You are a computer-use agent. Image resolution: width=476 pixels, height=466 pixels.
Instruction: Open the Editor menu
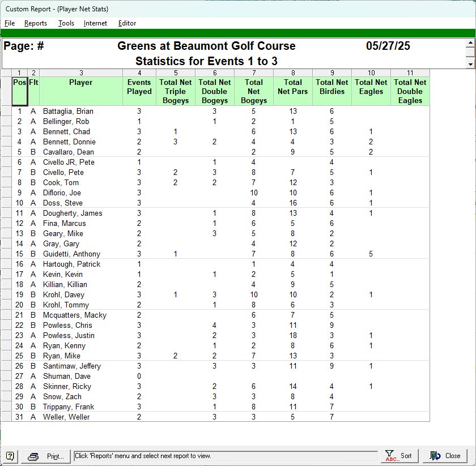coord(127,23)
